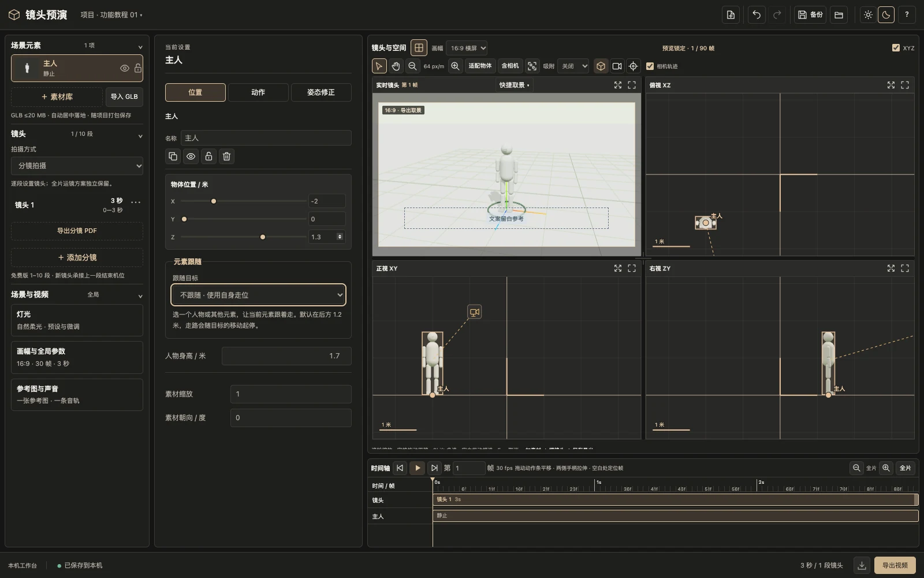This screenshot has height=578, width=924.
Task: Toggle the lock icon under name field
Action: coord(208,156)
